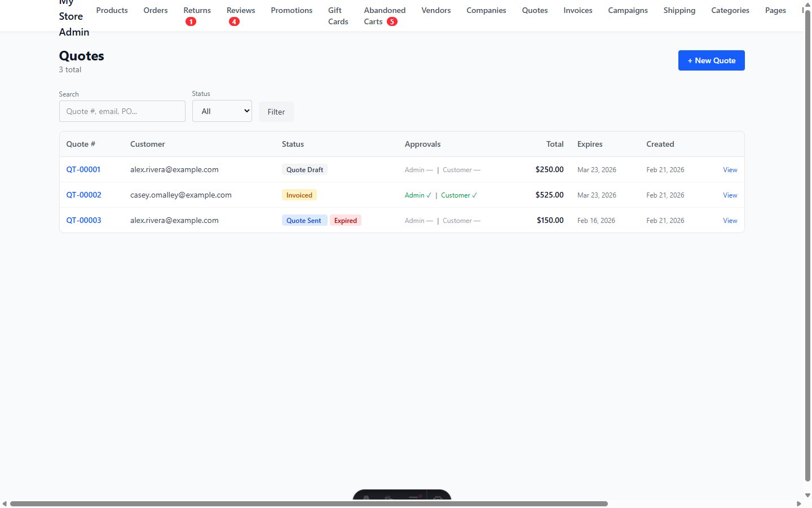Click the Abandoned Carts badge
Viewport: 812px width, 508px height.
tap(391, 21)
